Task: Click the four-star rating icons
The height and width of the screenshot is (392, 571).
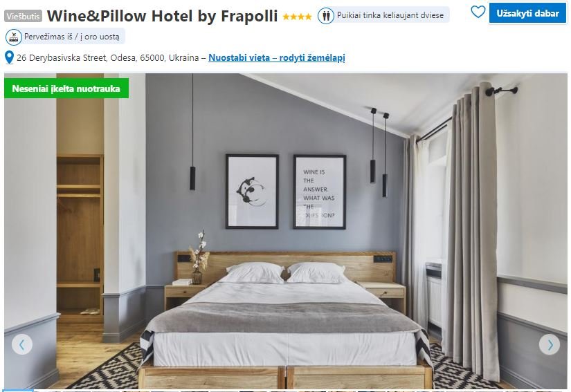Action: [x=297, y=17]
